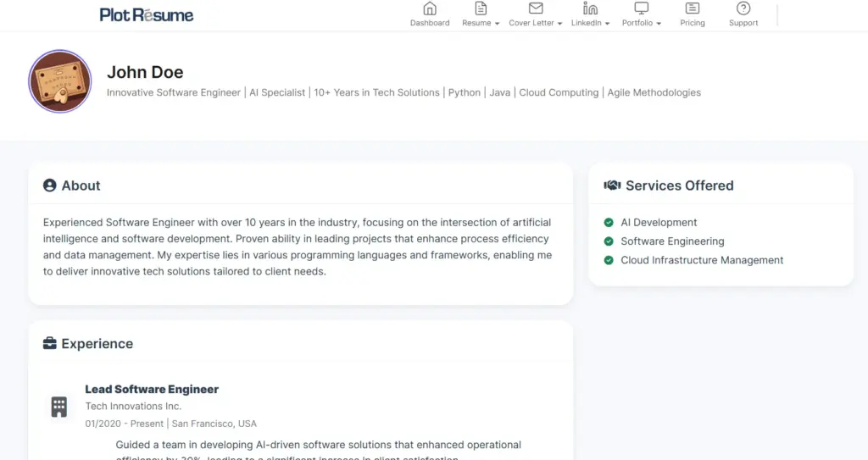Screen dimensions: 868x460
Task: Click the AI Development service text
Action: [659, 223]
